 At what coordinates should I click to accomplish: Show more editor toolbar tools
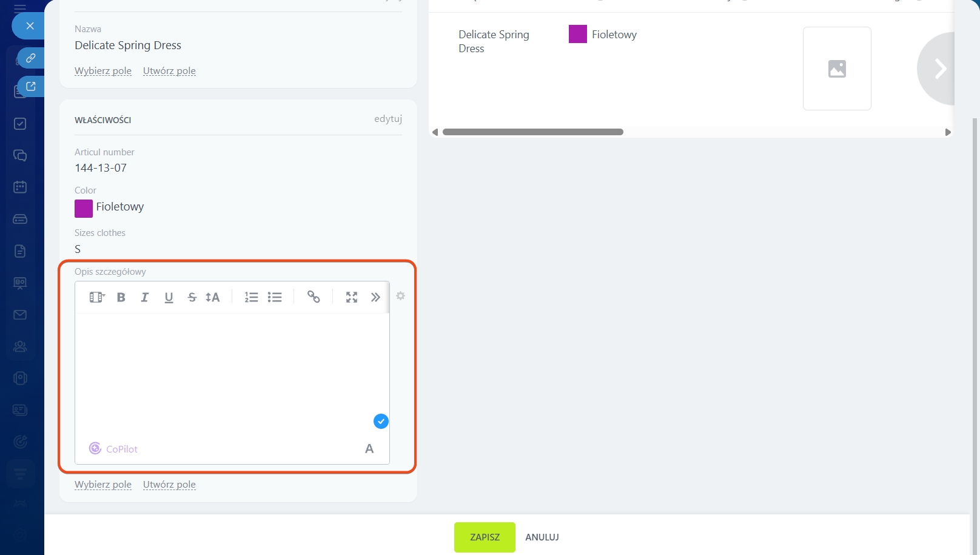375,297
